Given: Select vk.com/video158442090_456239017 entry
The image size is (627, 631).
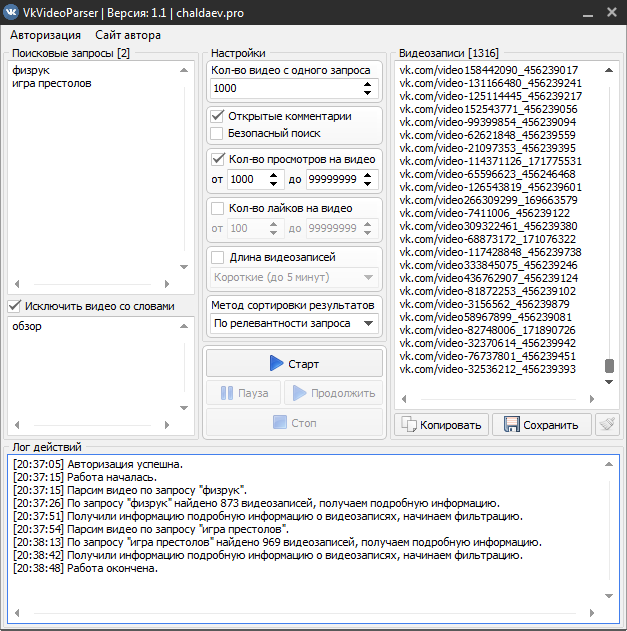Looking at the screenshot, I should click(489, 70).
